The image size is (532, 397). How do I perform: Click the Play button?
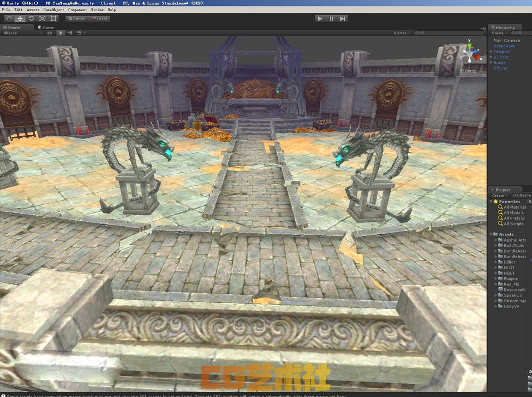(x=320, y=19)
